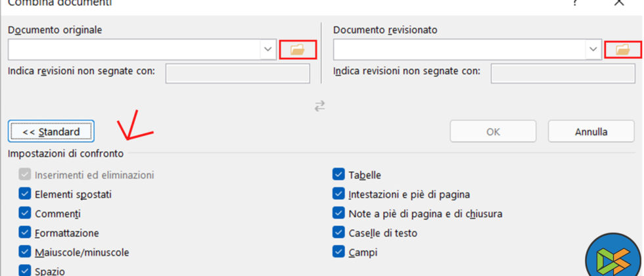
Task: Click the original document revisions label field
Action: [237, 74]
